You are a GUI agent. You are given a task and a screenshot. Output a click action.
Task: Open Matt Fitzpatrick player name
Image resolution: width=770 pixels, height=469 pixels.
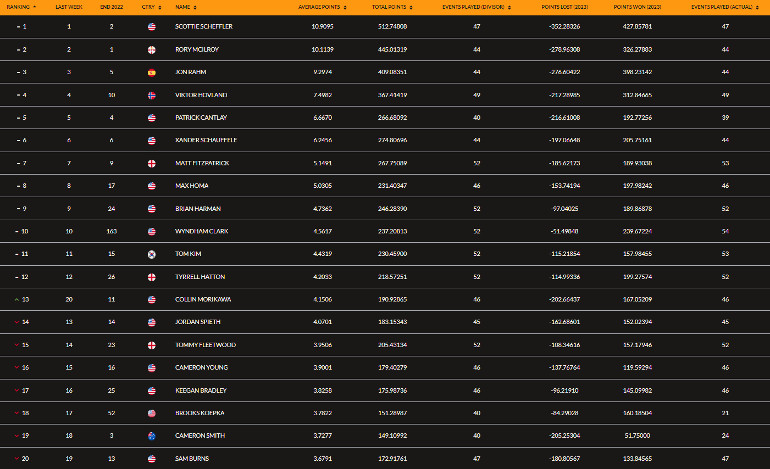(202, 163)
